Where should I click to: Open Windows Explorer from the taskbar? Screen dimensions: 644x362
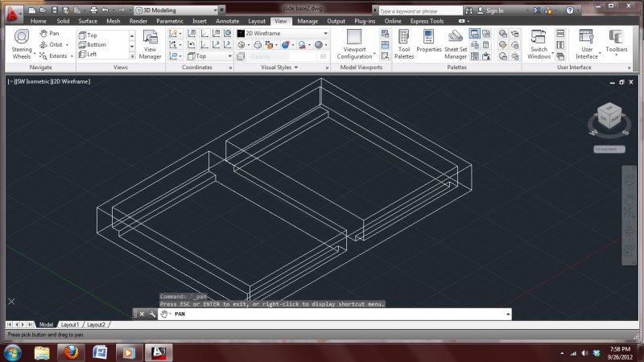(x=42, y=352)
